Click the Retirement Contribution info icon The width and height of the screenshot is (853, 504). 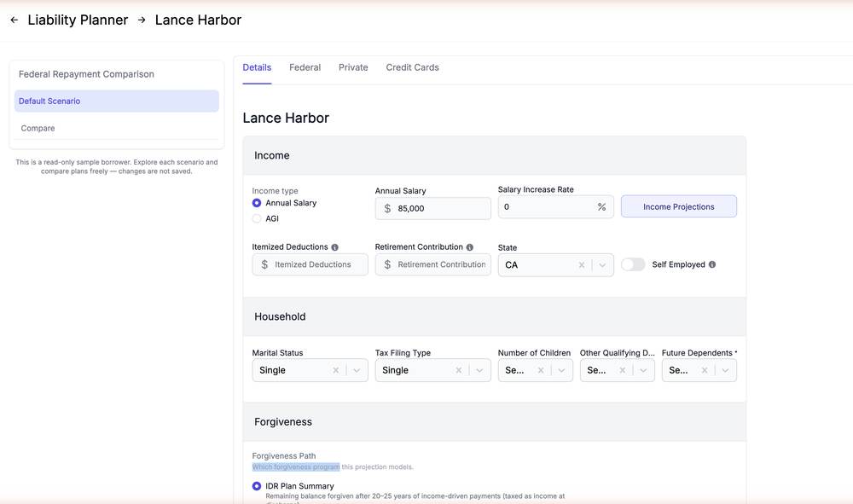469,247
